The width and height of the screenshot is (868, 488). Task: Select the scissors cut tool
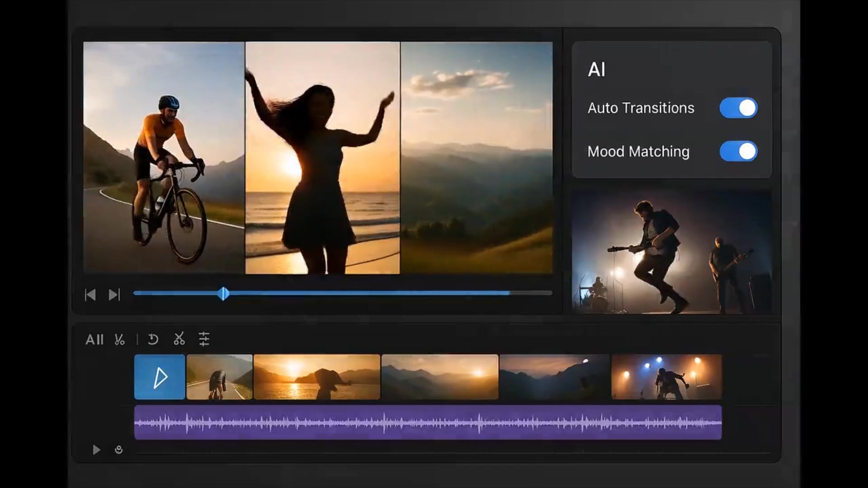(x=179, y=339)
